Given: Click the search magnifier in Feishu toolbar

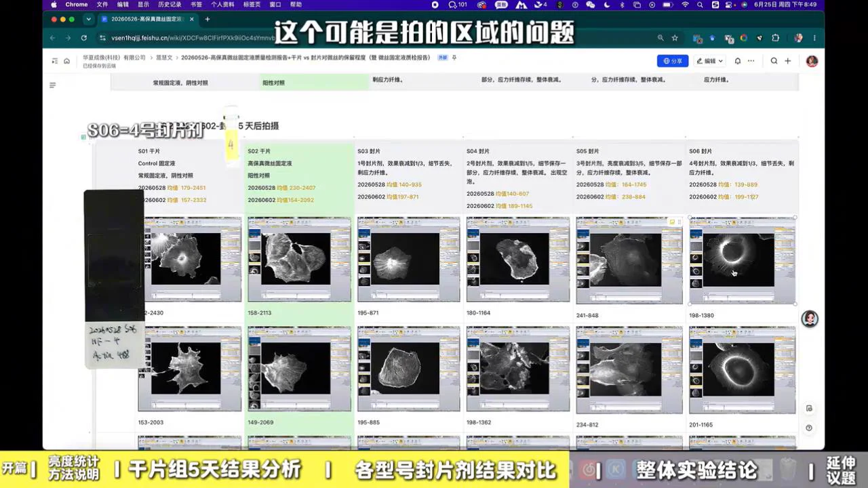Looking at the screenshot, I should [x=774, y=61].
